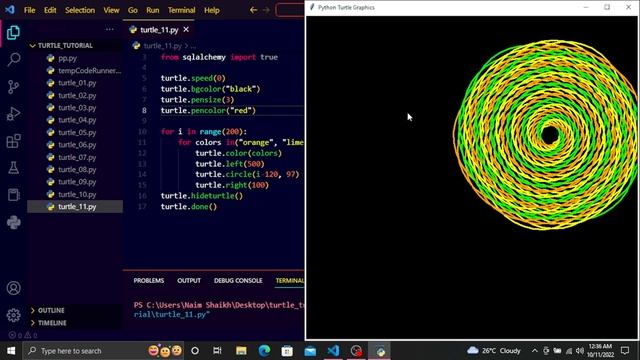Screen dimensions: 640x360
Task: Click the VS Code logo in title bar
Action: (x=10, y=9)
